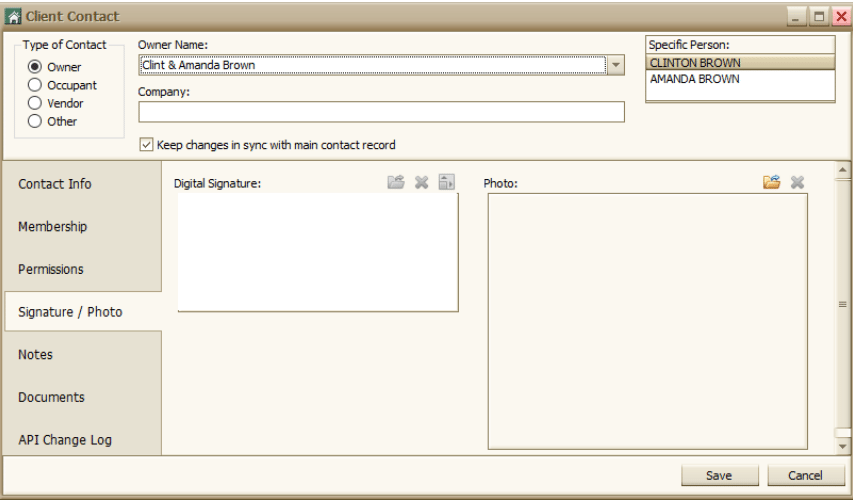Click the signature capture icon
The image size is (853, 501).
point(446,182)
